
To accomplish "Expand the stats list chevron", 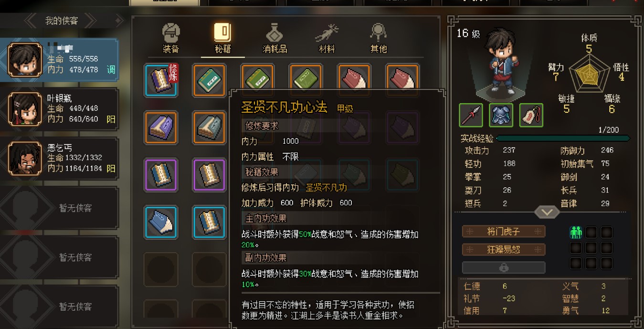I will pyautogui.click(x=547, y=212).
